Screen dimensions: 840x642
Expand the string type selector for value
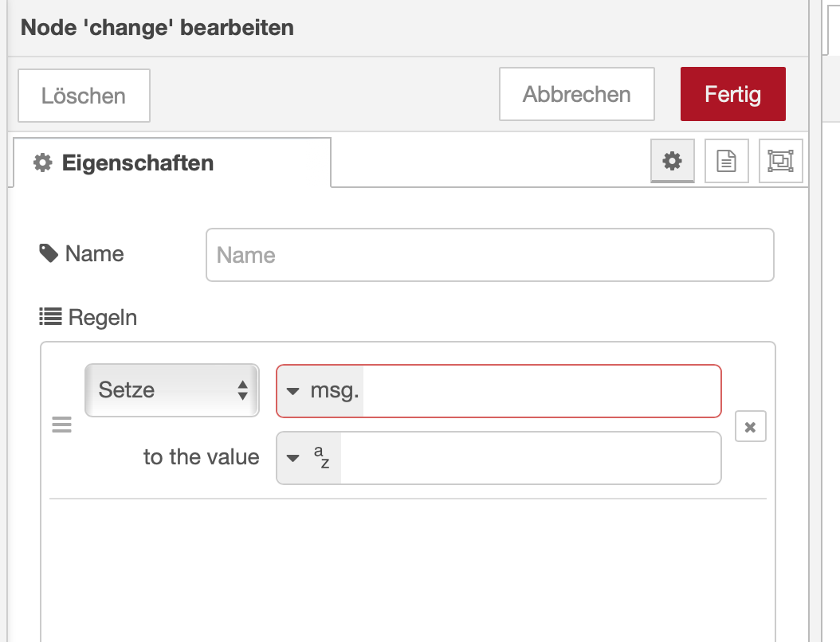(309, 458)
